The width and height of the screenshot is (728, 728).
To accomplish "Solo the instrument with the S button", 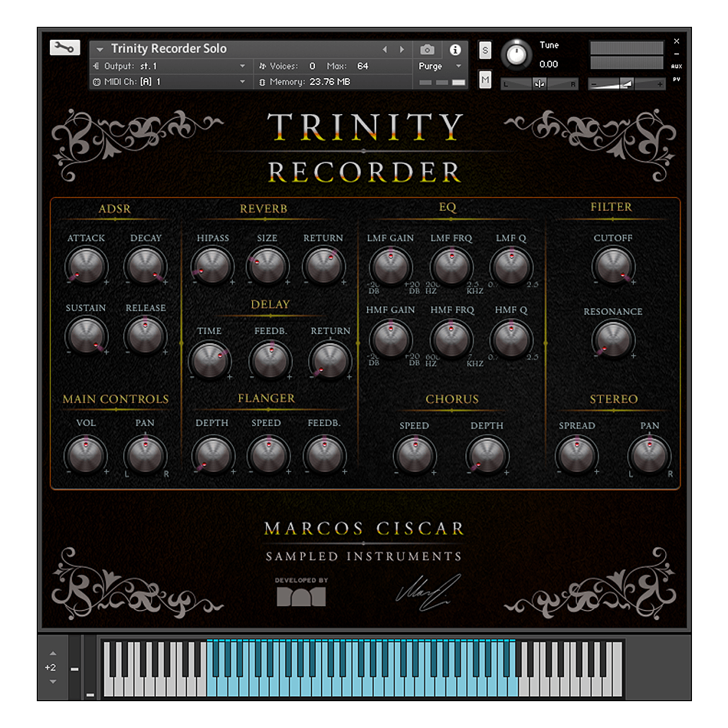I will pyautogui.click(x=485, y=49).
